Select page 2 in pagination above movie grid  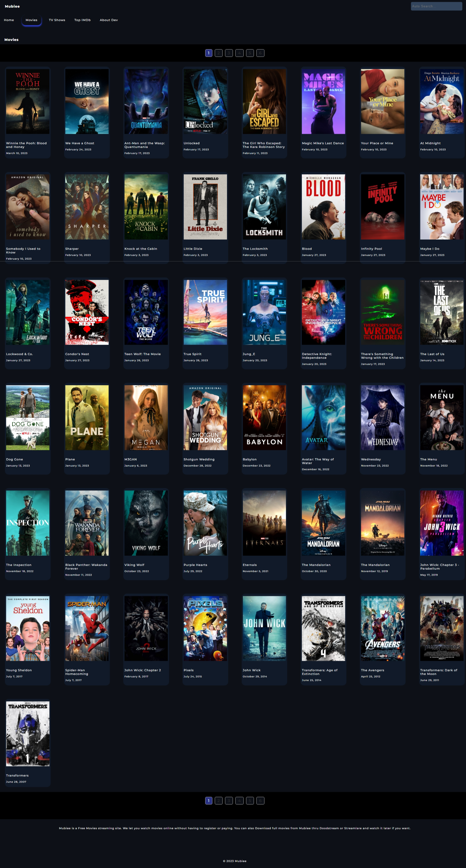point(218,53)
